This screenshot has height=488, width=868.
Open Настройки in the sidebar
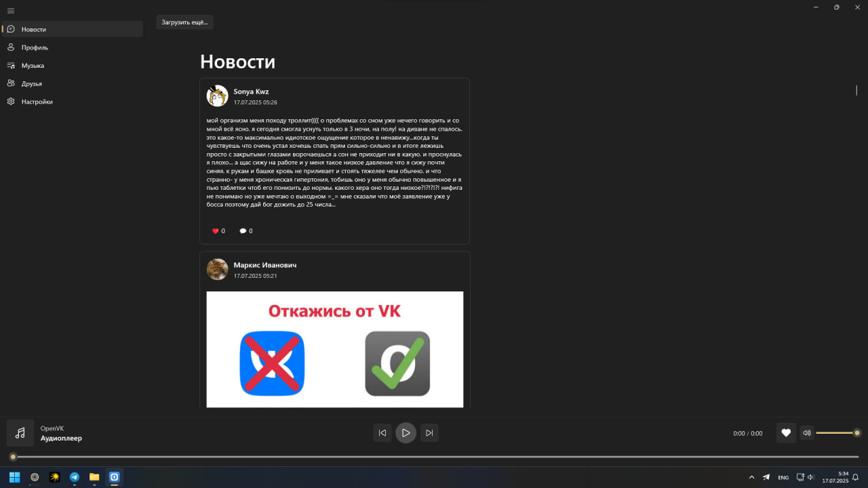(72, 102)
